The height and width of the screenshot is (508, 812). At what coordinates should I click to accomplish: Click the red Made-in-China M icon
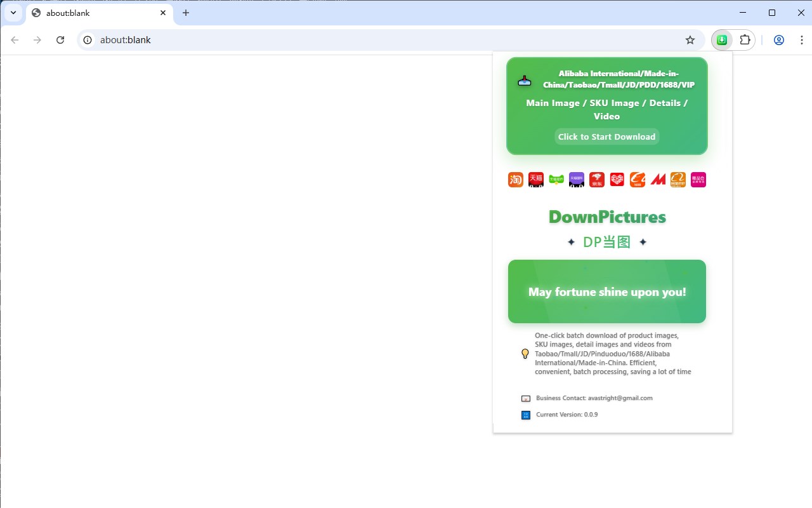pyautogui.click(x=658, y=180)
